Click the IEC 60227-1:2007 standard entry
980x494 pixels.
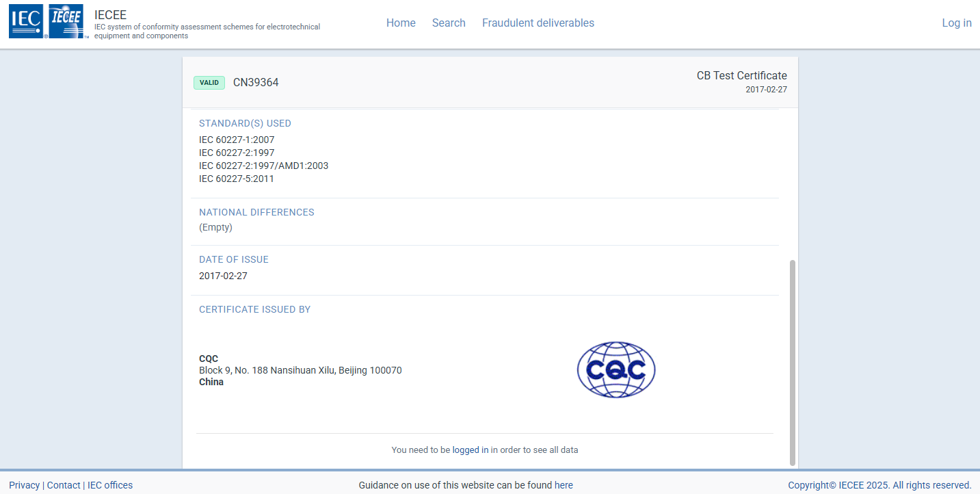coord(237,140)
